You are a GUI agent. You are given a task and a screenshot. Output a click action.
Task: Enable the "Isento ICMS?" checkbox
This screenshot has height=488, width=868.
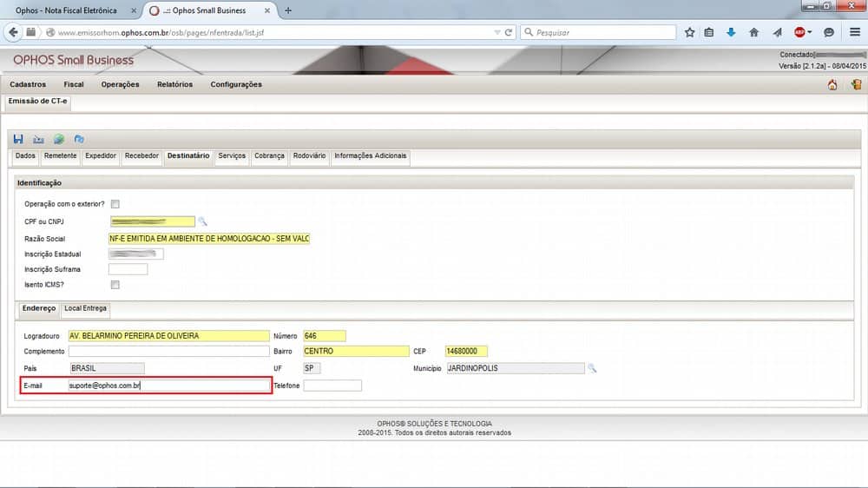click(x=115, y=285)
